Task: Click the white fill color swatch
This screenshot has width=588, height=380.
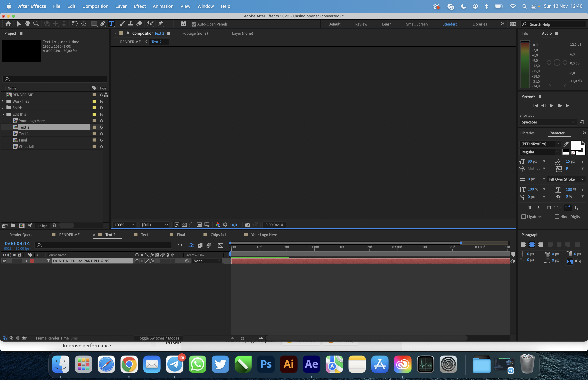Action: (576, 145)
